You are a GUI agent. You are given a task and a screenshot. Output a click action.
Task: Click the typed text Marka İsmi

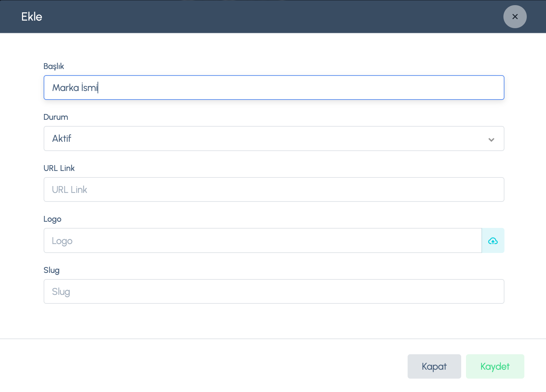(x=75, y=88)
